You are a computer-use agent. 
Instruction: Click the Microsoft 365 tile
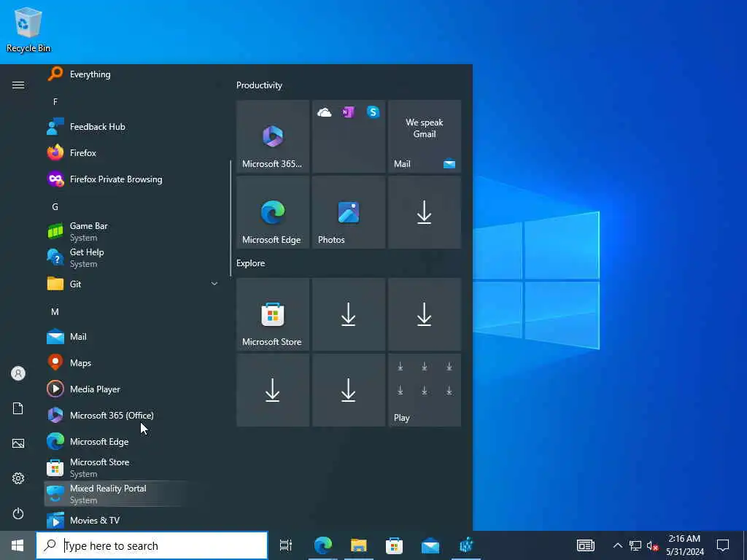point(273,136)
